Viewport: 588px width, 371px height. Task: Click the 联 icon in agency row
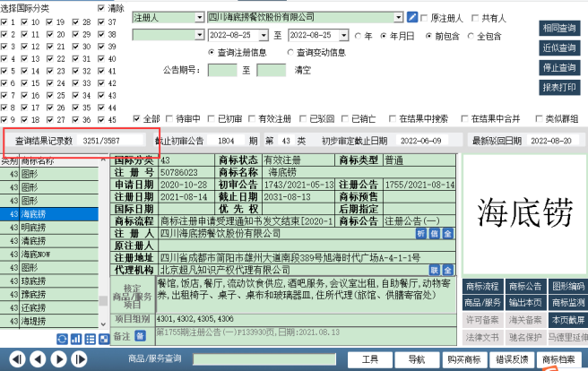[x=435, y=270]
